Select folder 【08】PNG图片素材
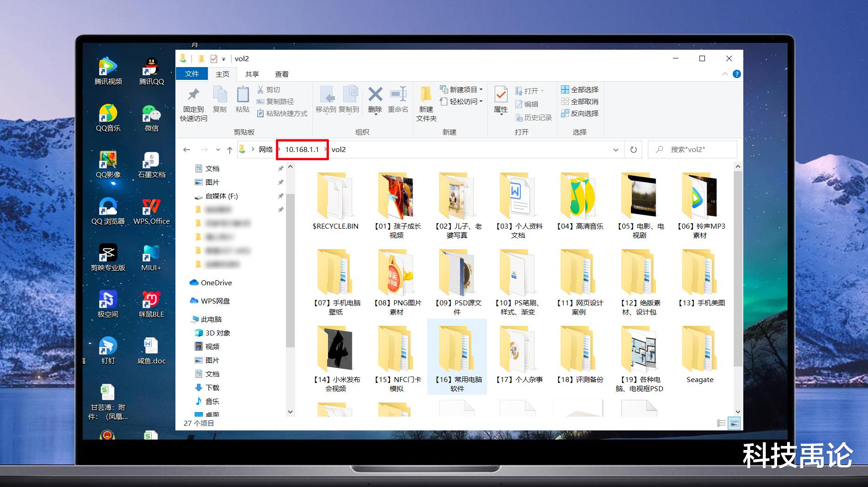 (396, 282)
